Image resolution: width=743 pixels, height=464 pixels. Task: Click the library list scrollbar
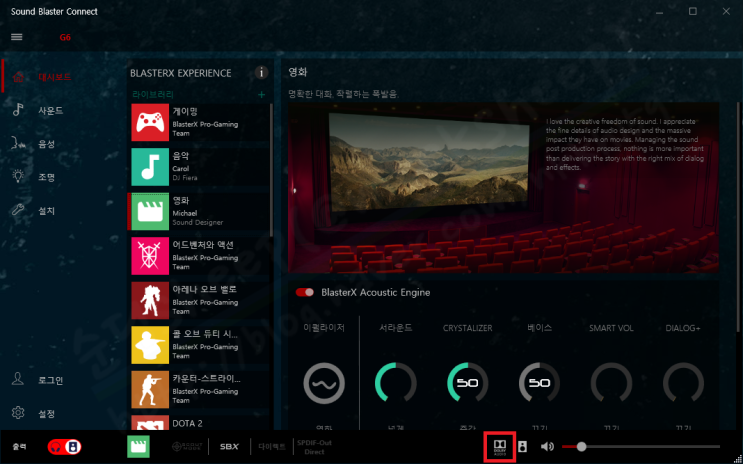271,170
